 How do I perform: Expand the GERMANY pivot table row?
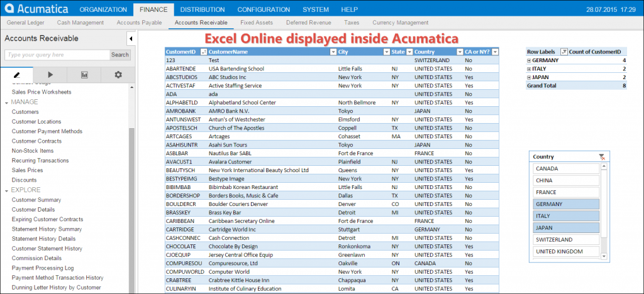530,60
